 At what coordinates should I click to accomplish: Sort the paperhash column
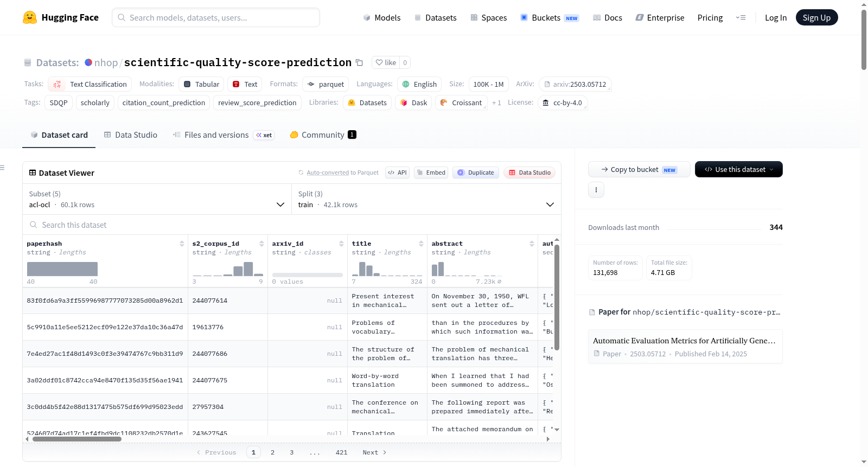(182, 244)
